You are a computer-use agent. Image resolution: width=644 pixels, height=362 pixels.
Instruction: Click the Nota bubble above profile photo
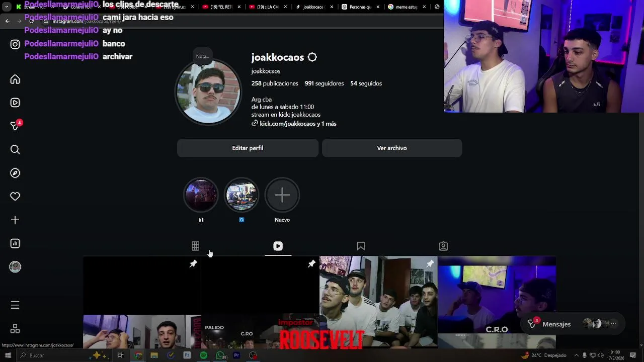[x=202, y=56]
